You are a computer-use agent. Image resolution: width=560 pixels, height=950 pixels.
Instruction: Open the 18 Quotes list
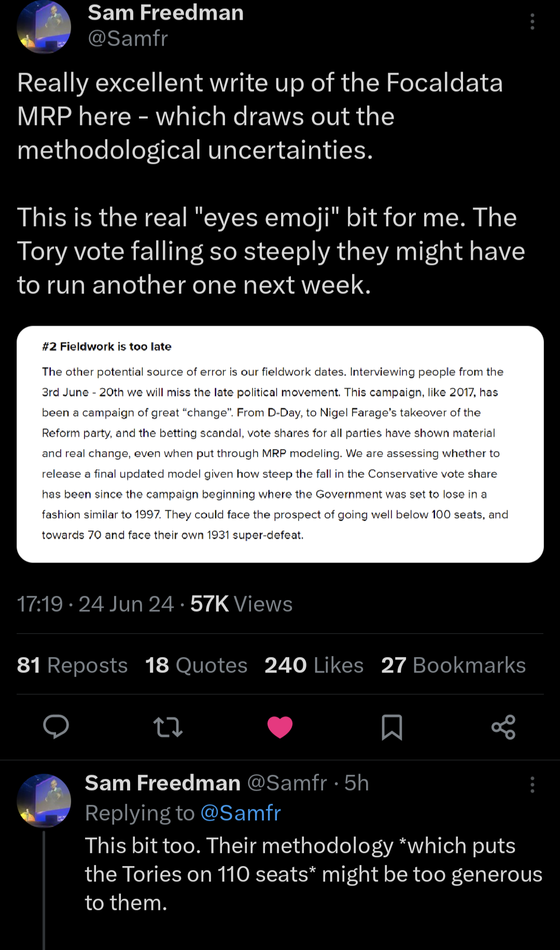[x=196, y=665]
